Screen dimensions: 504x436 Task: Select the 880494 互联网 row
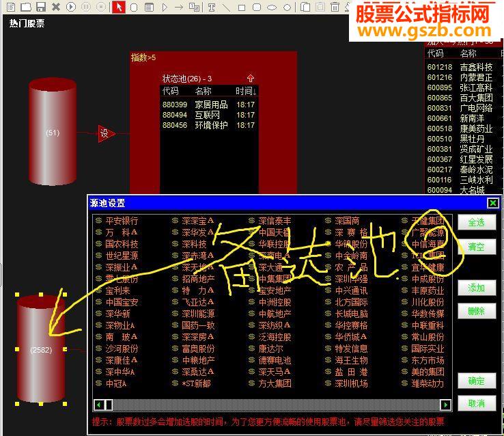point(209,115)
